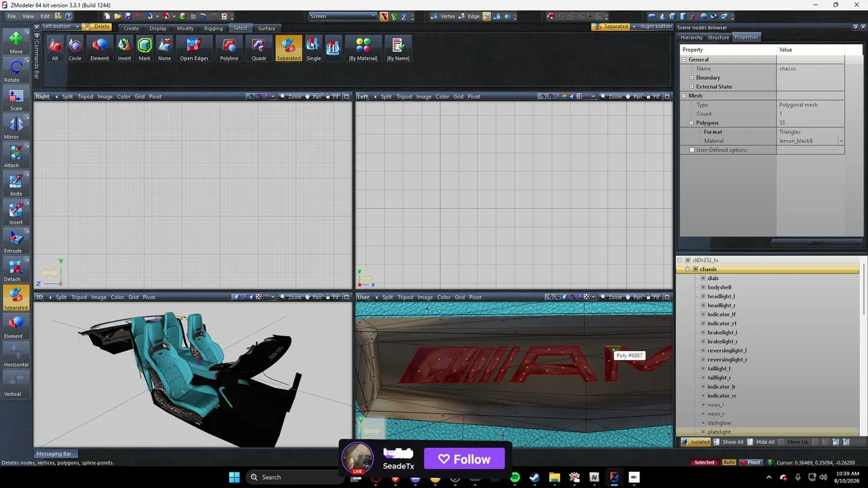
Task: Switch to the Modify tab
Action: pyautogui.click(x=185, y=28)
